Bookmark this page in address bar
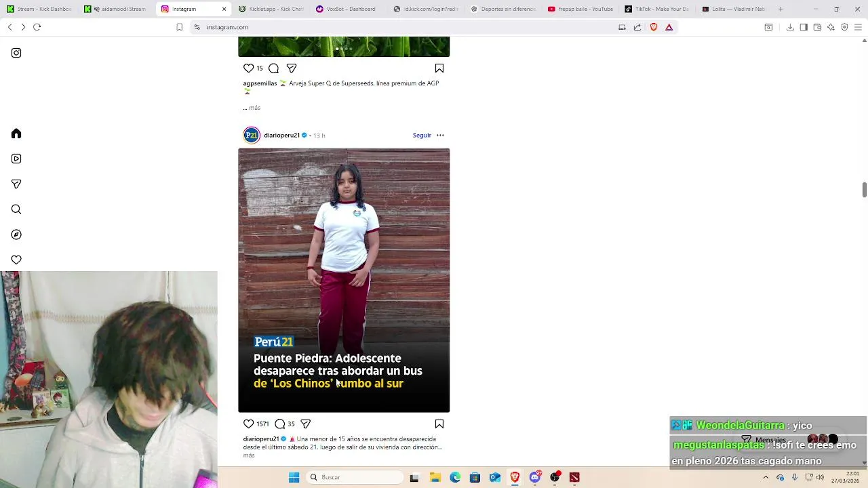This screenshot has height=488, width=868. tap(179, 27)
